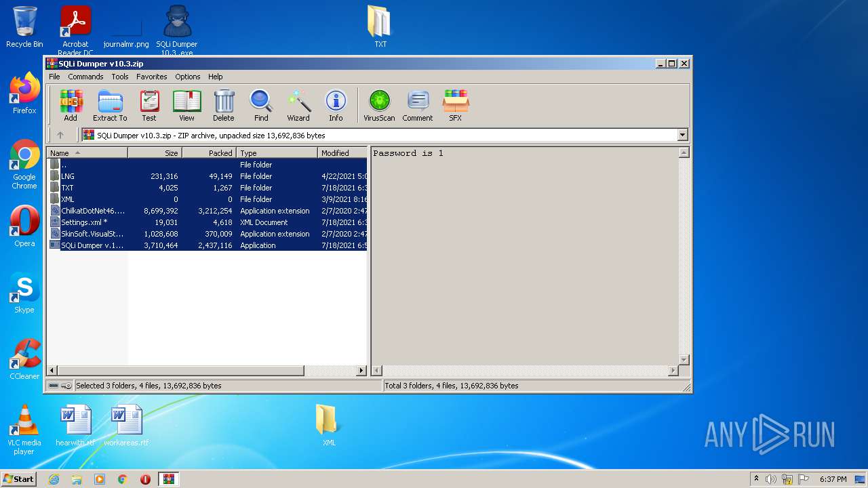868x488 pixels.
Task: Open the Options menu
Action: [x=188, y=77]
